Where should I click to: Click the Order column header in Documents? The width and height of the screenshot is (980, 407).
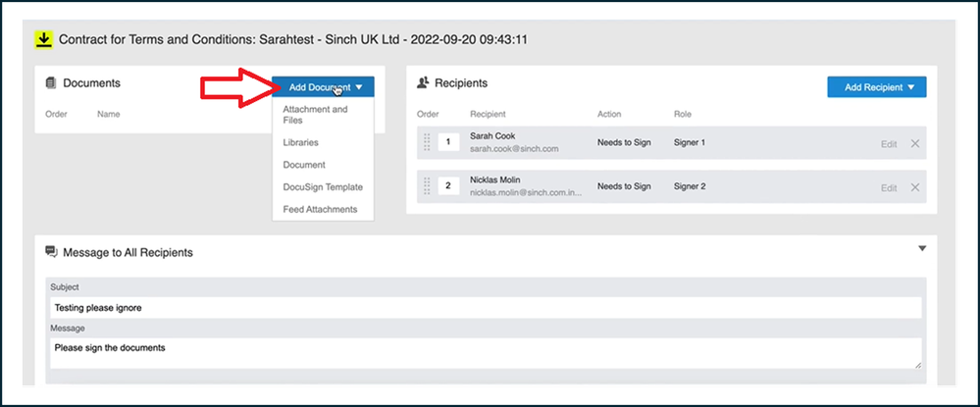(56, 114)
